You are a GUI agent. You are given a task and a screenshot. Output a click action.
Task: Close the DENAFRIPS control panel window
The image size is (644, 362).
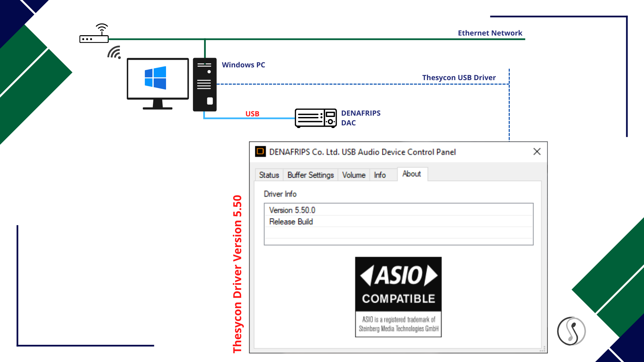tap(537, 152)
